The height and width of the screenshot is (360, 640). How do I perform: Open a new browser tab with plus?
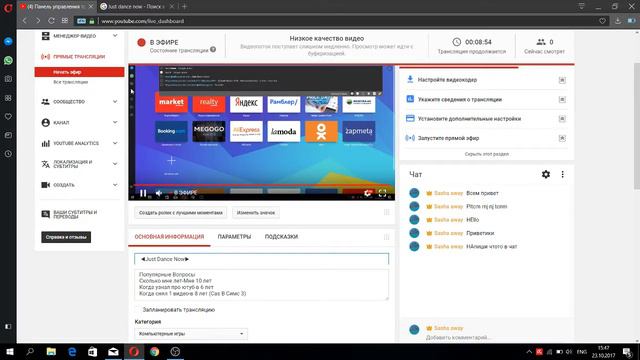click(x=184, y=7)
